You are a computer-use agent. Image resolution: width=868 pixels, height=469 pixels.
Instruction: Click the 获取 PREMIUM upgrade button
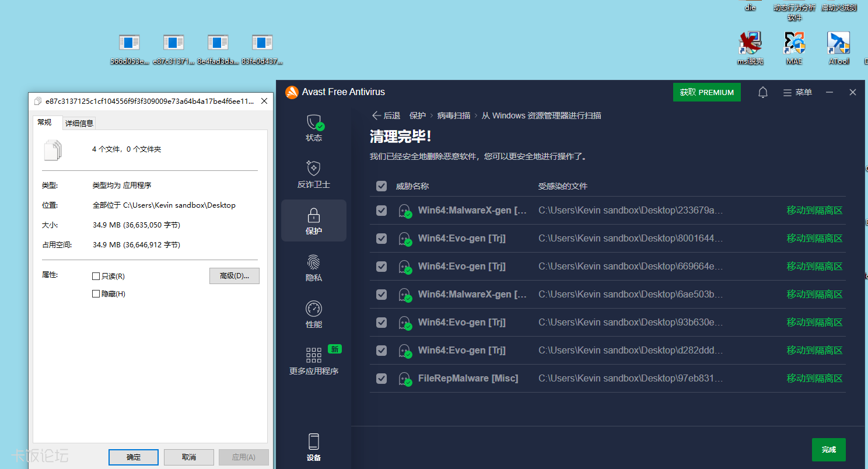tap(707, 92)
